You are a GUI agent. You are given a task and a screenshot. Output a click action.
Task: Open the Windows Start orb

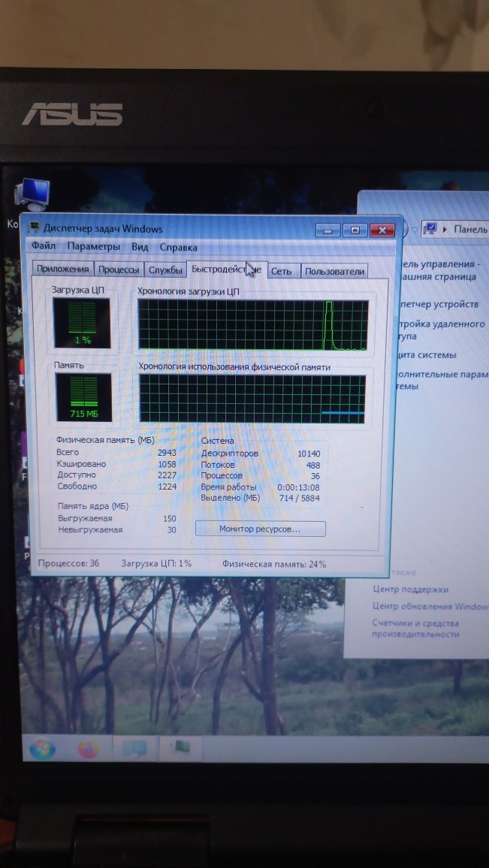point(42,749)
